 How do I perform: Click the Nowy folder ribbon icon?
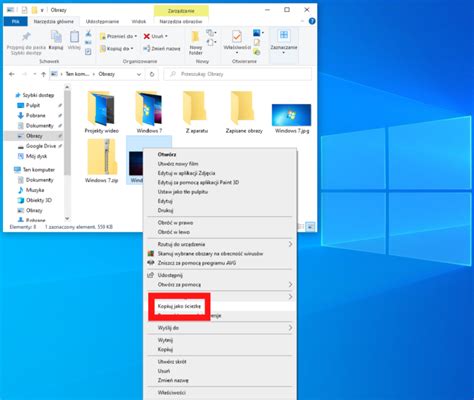[x=195, y=36]
